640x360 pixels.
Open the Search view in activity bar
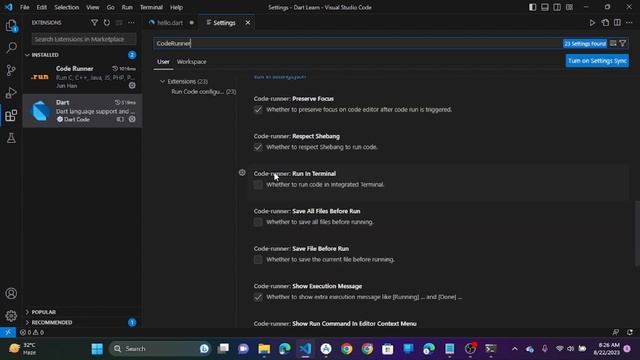pyautogui.click(x=11, y=48)
